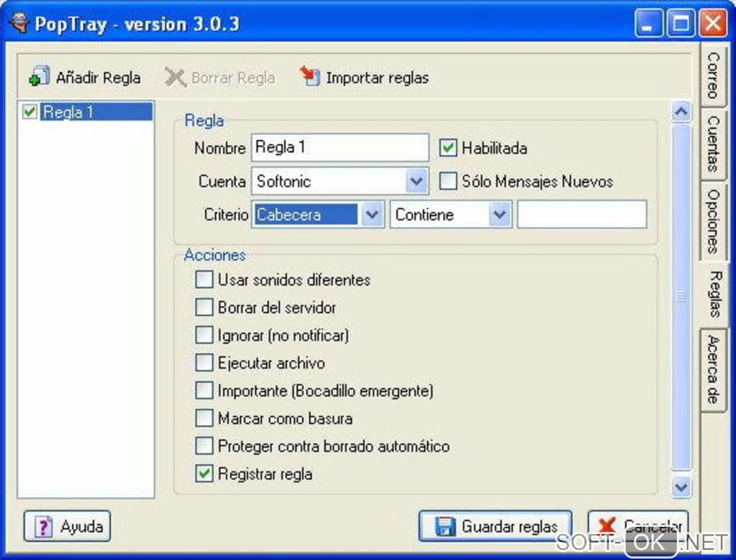Click the PopTray title bar app icon
The width and height of the screenshot is (736, 560).
[x=19, y=23]
